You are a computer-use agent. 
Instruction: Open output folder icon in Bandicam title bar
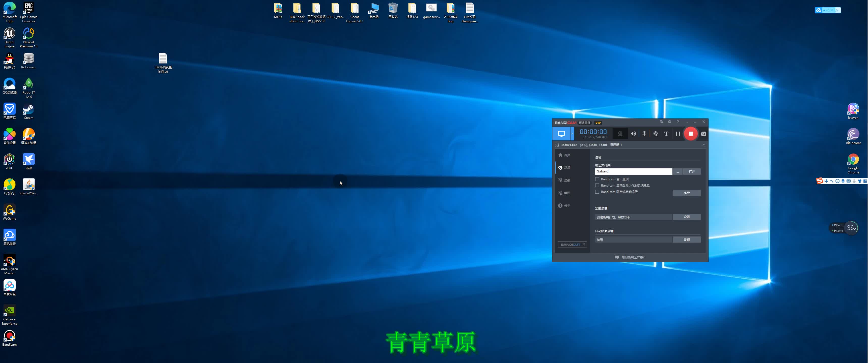pyautogui.click(x=661, y=122)
